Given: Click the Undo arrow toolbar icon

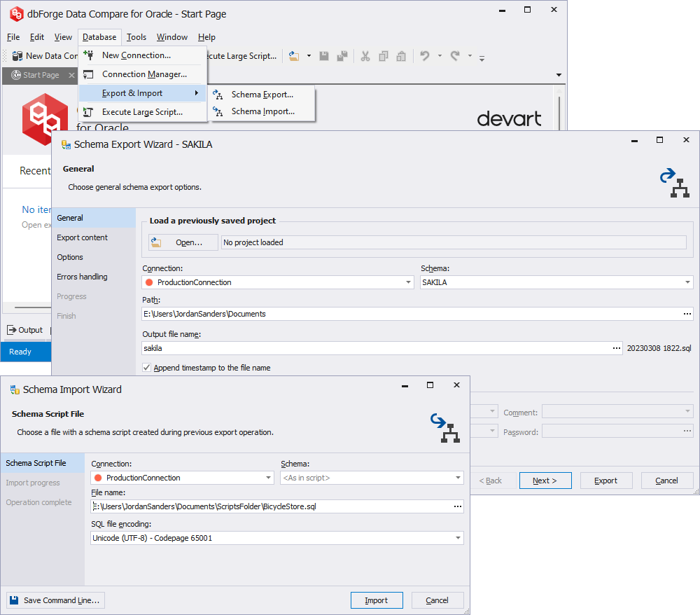Looking at the screenshot, I should 425,56.
